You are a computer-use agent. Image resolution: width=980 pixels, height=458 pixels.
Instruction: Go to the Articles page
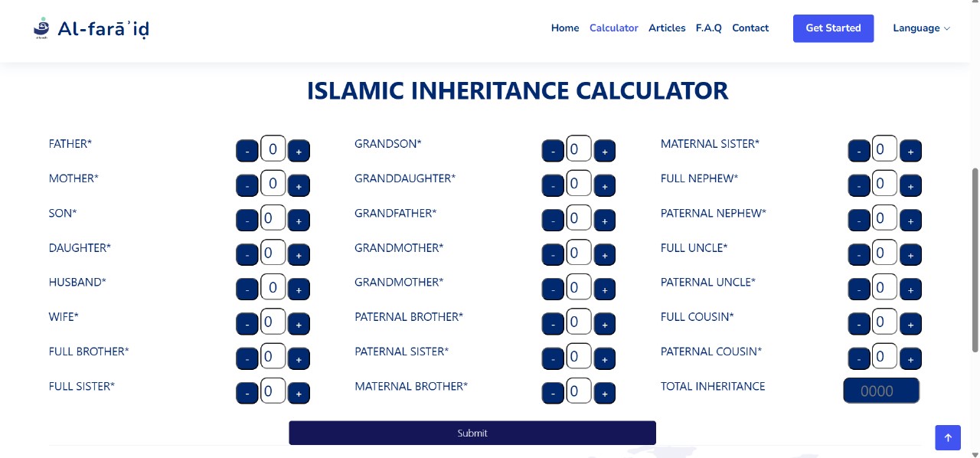667,28
